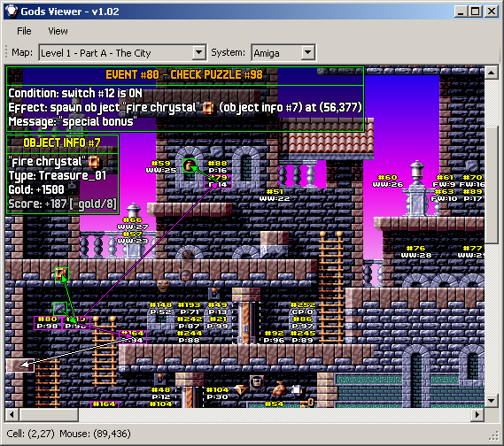504x446 pixels.
Task: Click the Event #80 Check Puzzle #98 header
Action: (x=184, y=75)
